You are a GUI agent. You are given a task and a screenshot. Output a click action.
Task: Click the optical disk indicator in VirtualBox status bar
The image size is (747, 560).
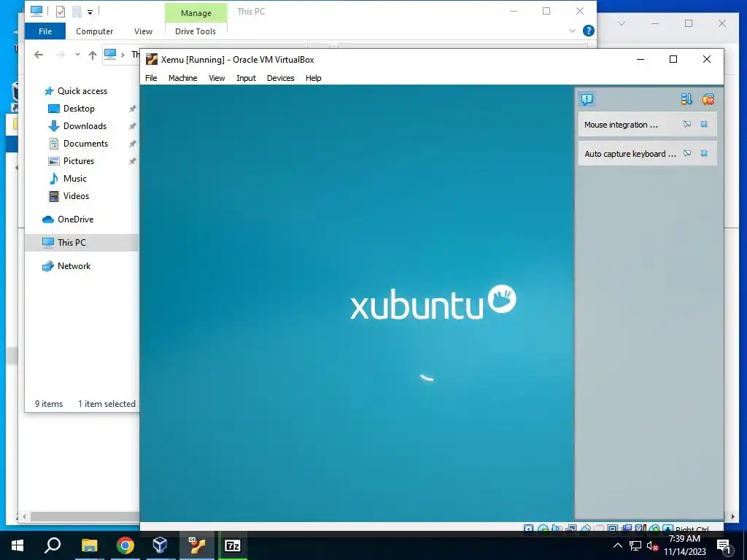(x=543, y=528)
